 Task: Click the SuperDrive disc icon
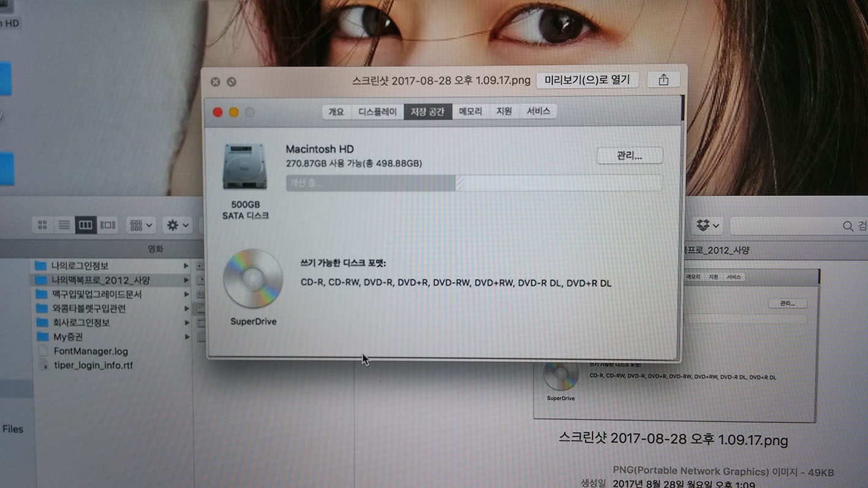(x=253, y=279)
